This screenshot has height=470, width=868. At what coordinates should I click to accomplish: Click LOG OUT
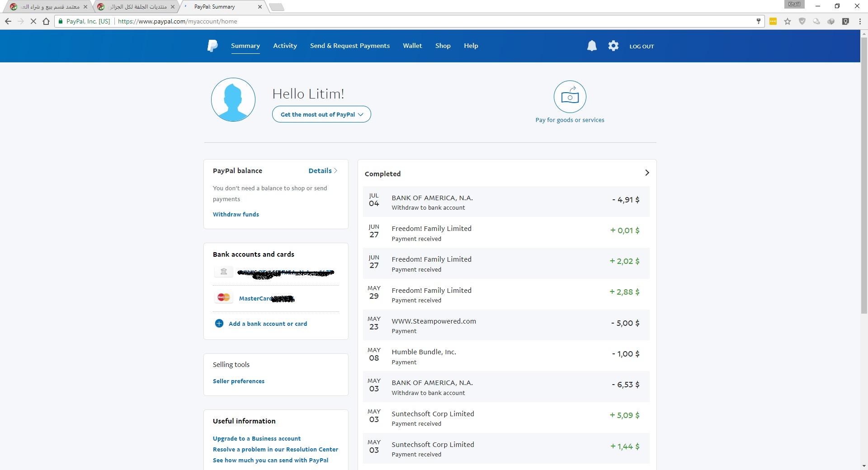pos(642,46)
